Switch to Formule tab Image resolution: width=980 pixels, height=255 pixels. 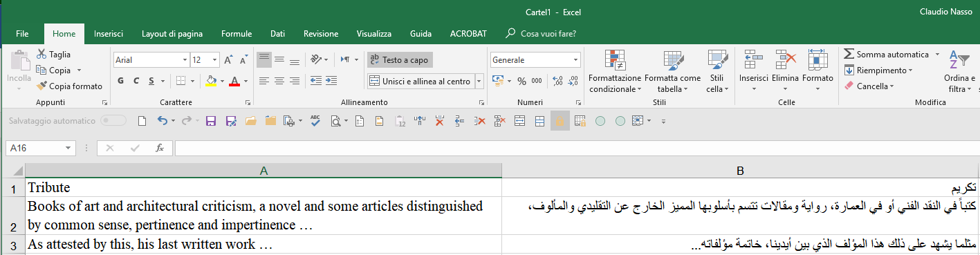point(237,33)
